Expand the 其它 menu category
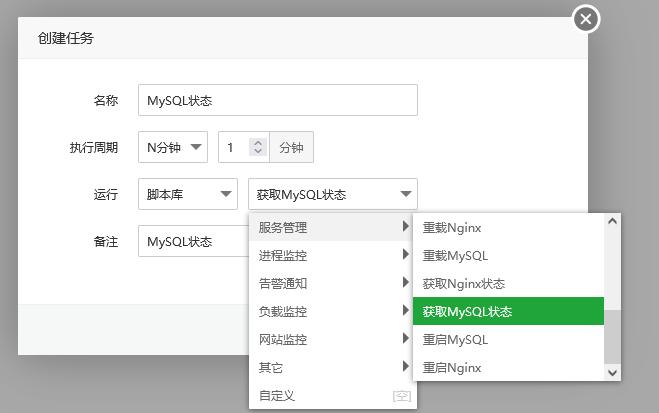 [332, 367]
